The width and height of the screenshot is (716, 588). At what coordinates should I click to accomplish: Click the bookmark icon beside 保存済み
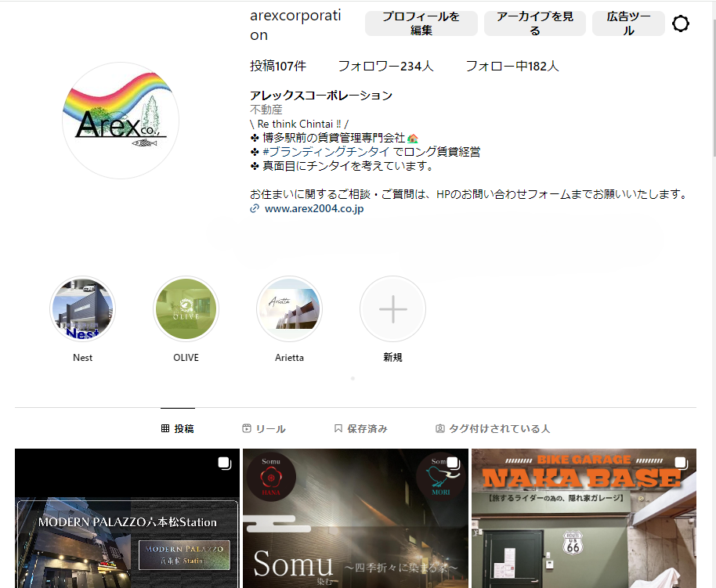coord(338,428)
